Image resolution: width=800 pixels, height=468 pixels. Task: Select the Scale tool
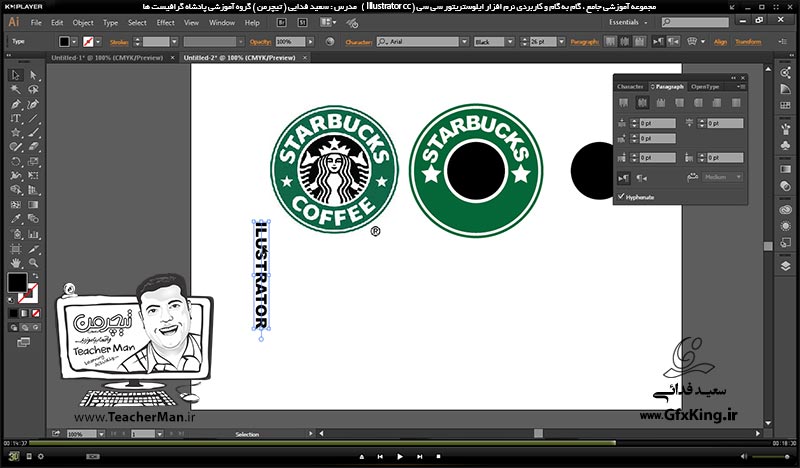33,161
